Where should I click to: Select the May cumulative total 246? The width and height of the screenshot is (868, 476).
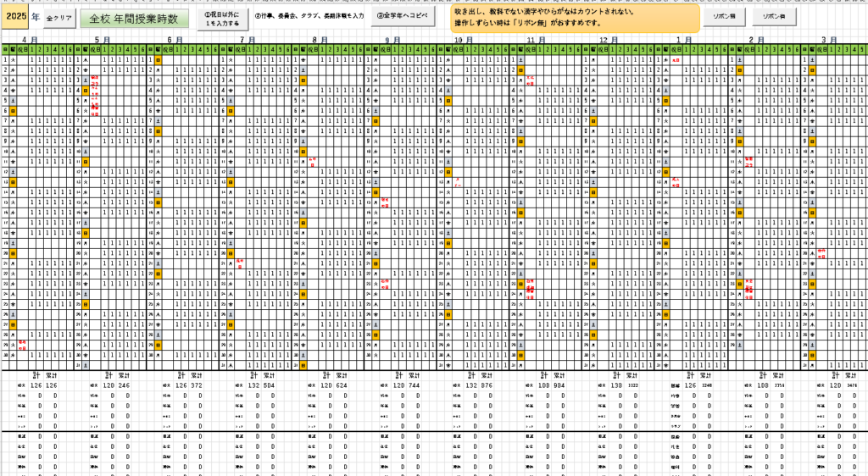[124, 385]
